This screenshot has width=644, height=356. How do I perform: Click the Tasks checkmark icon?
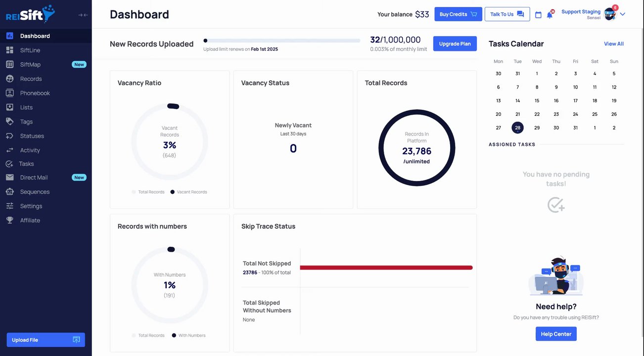(x=9, y=164)
